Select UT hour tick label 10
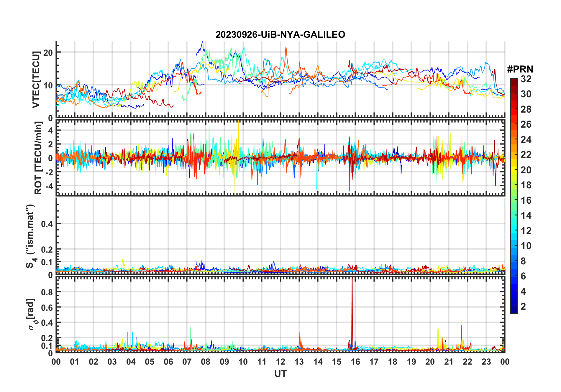Viewport: 561px width, 392px height. point(243,362)
